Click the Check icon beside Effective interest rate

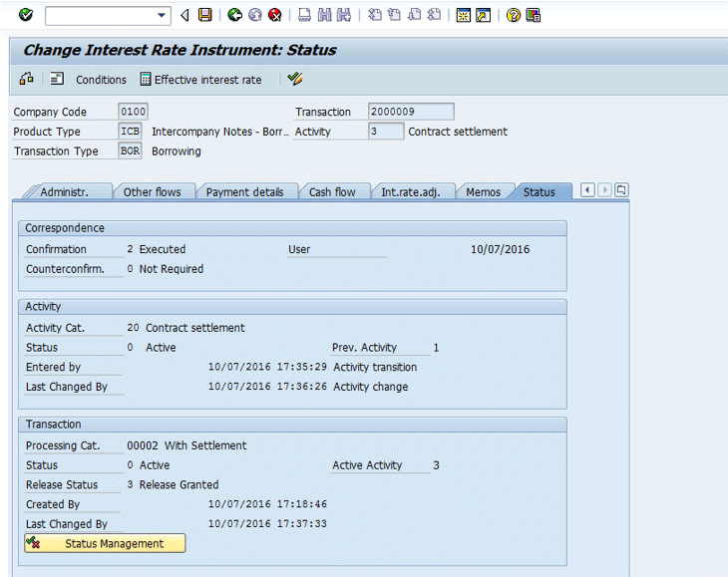(x=294, y=80)
